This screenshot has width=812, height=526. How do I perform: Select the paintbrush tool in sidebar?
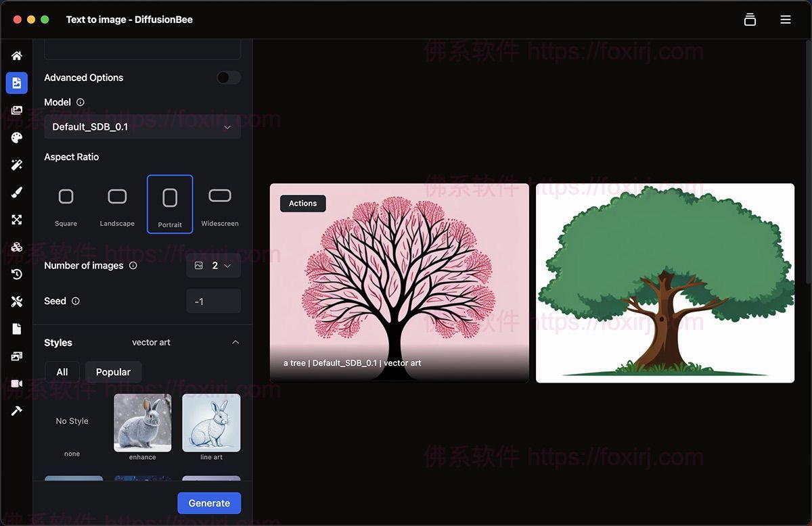17,193
